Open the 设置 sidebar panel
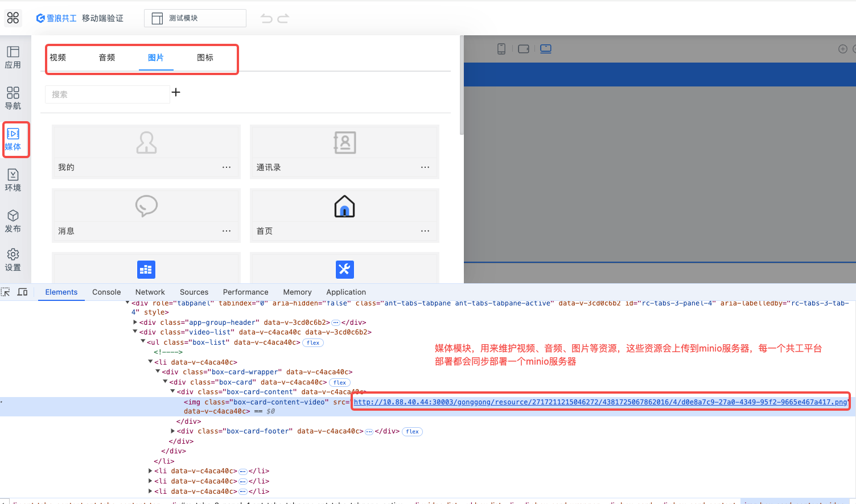Screen dimensions: 856x504 coord(13,260)
